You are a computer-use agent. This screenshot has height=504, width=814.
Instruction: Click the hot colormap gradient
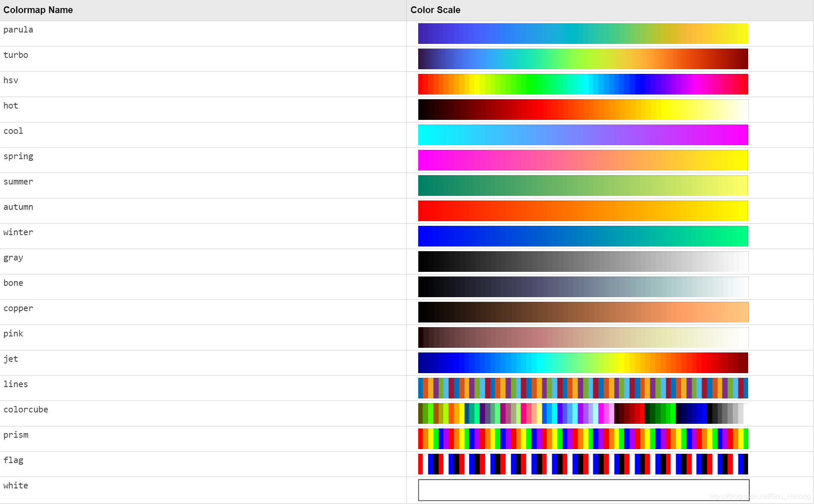click(x=583, y=110)
